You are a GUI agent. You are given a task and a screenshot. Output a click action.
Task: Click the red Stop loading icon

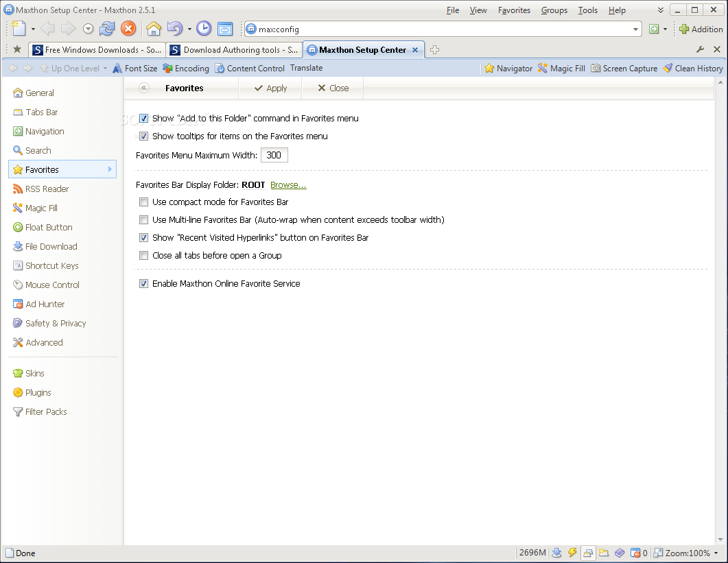[x=128, y=29]
